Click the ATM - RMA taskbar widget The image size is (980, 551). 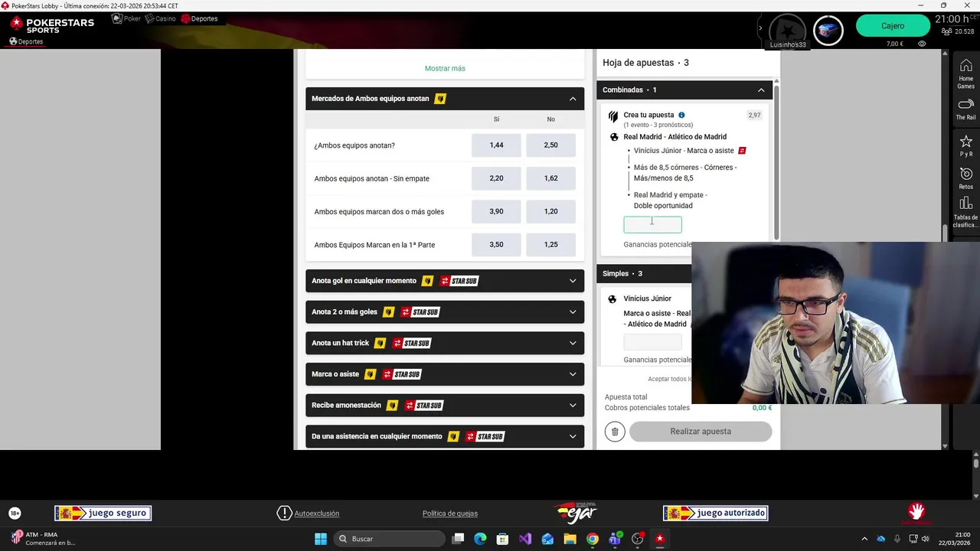[42, 539]
